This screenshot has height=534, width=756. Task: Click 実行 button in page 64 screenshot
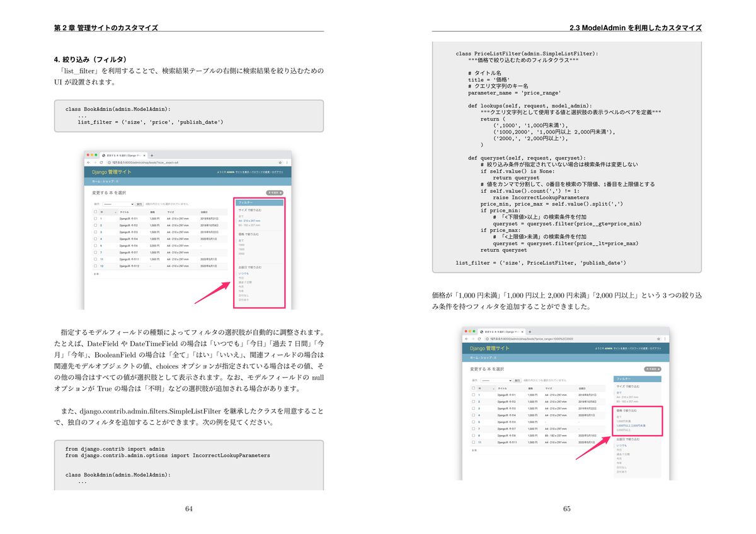(x=139, y=204)
